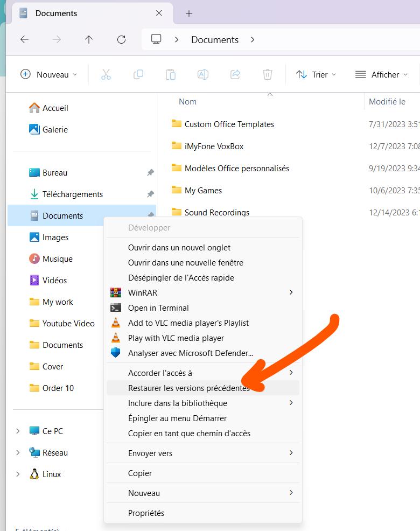Choose Add to VLC media player's Playlist
The image size is (420, 531).
(x=203, y=323)
